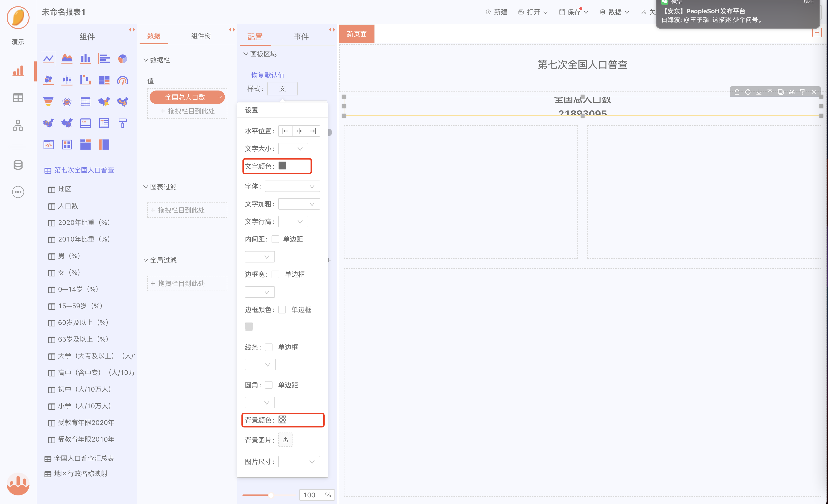
Task: Click the 背景图片 upload button
Action: coord(285,439)
